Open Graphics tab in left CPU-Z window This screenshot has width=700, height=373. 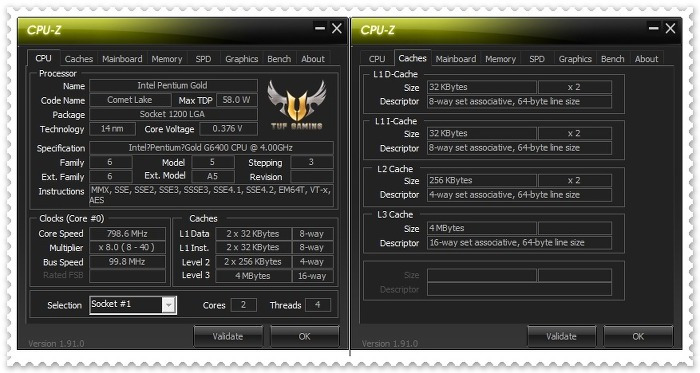(x=242, y=58)
